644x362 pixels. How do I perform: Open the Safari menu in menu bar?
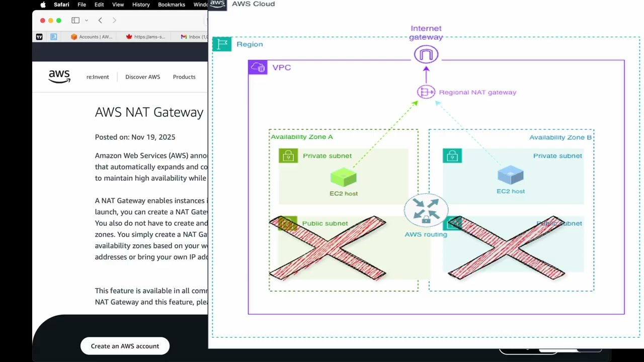tap(61, 5)
